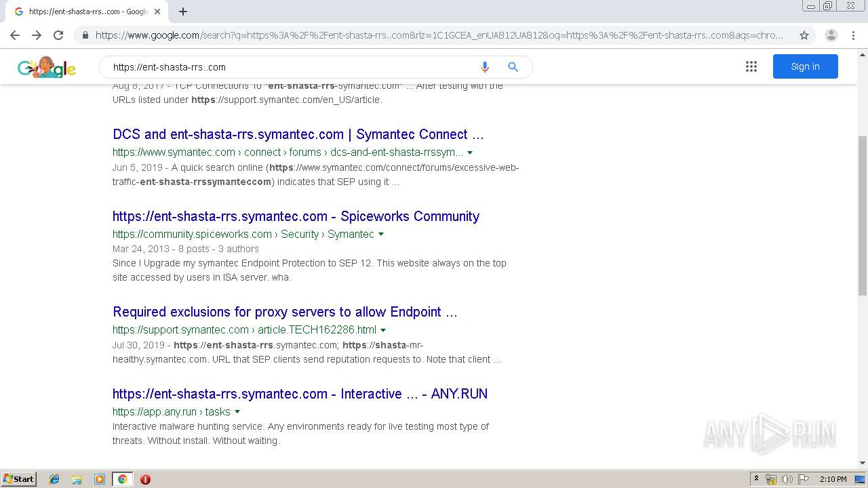
Task: Open the Windows Start menu
Action: (19, 479)
